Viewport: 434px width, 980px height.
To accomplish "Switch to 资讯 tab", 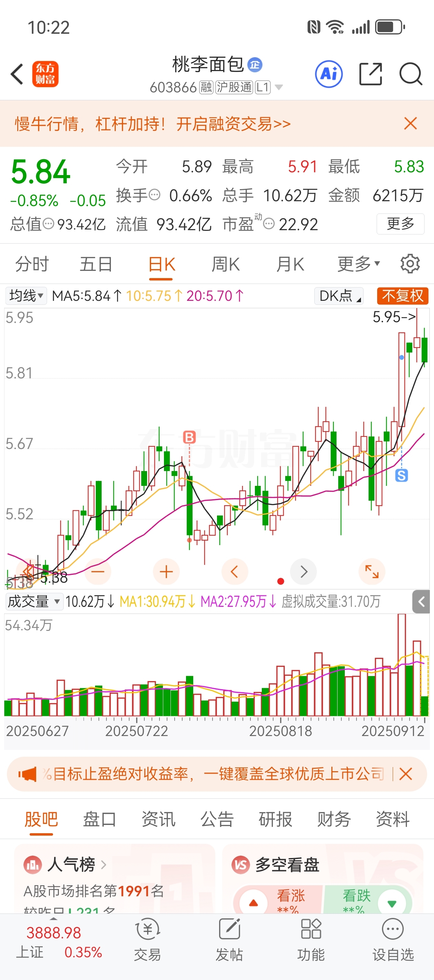I will [x=158, y=819].
